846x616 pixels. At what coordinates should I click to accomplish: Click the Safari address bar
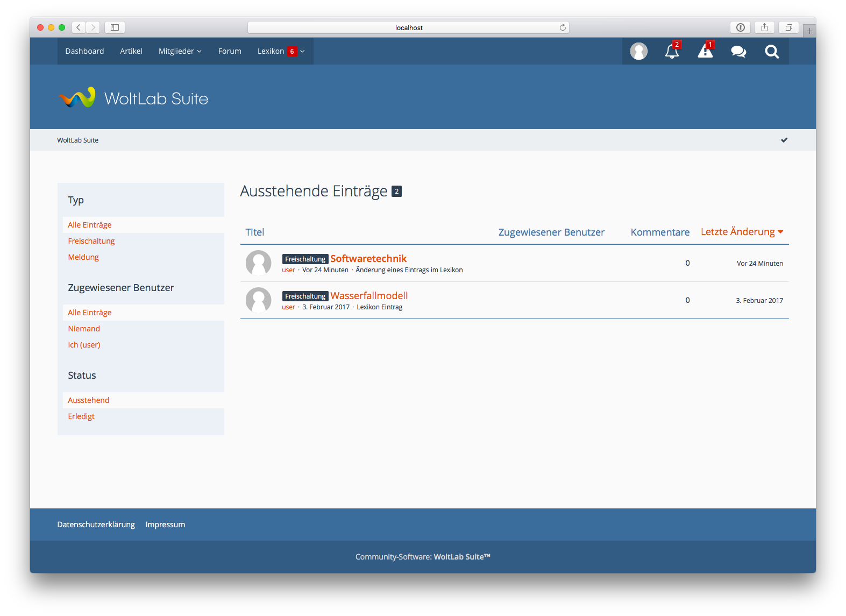408,27
